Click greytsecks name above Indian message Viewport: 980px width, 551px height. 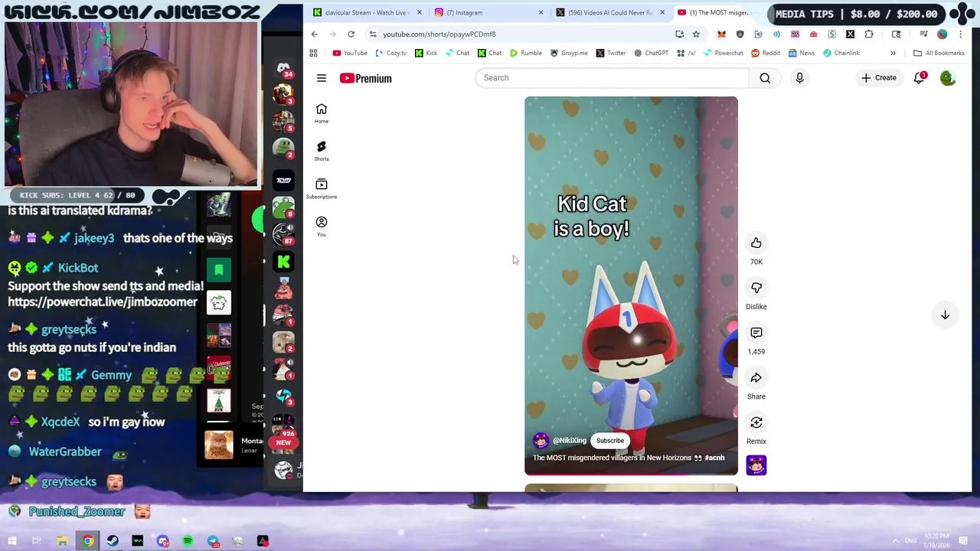point(69,329)
